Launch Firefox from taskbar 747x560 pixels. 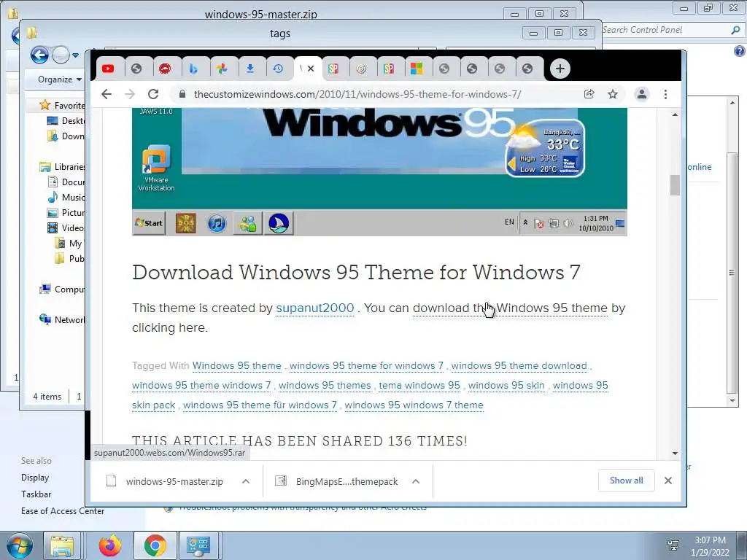coord(110,545)
